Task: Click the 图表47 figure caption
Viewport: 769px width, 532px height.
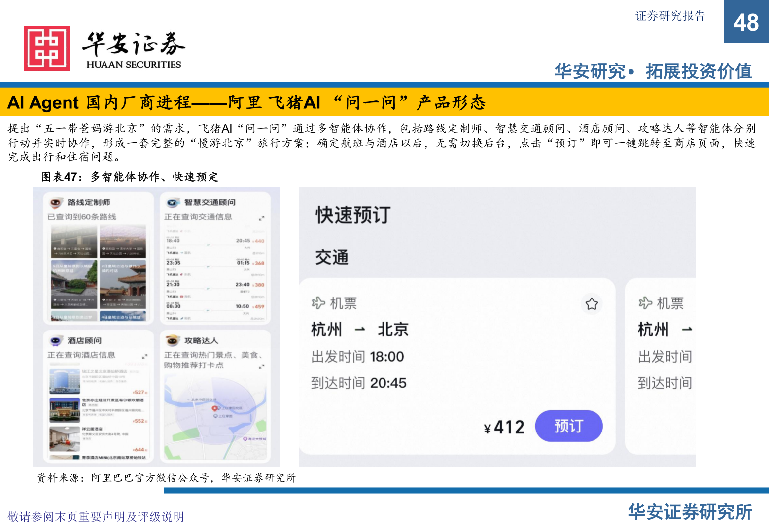Action: coord(130,177)
